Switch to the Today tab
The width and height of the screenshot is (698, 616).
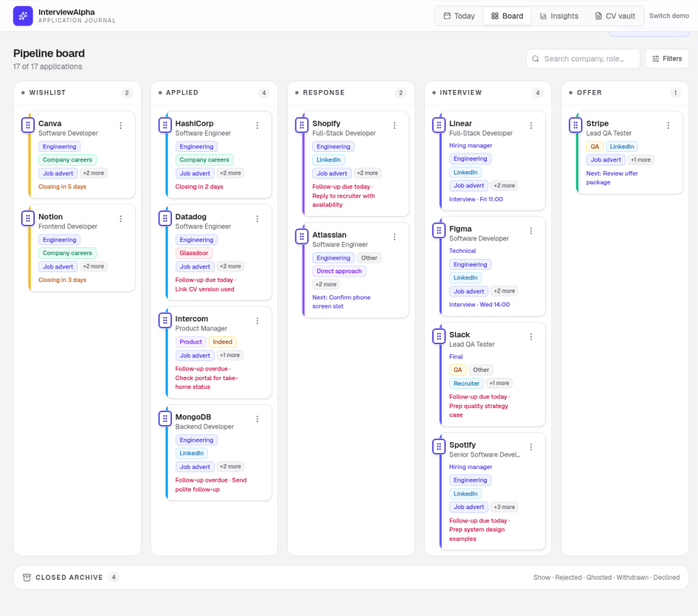point(459,16)
